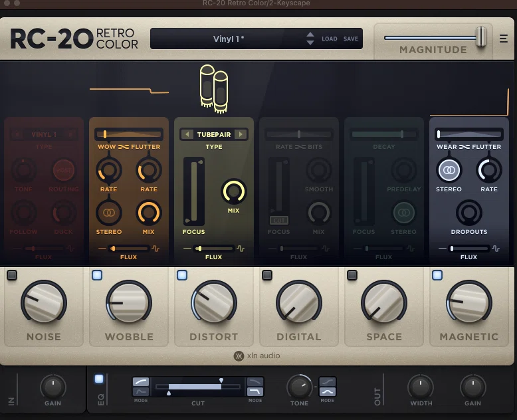Click the SAVE preset button
Image resolution: width=517 pixels, height=420 pixels.
pos(350,39)
